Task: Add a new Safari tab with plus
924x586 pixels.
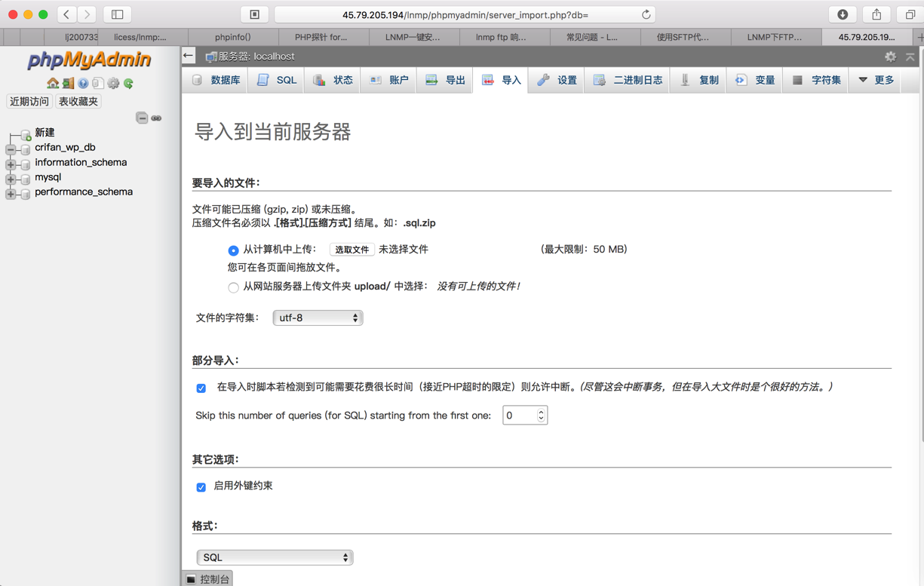Action: coord(919,37)
